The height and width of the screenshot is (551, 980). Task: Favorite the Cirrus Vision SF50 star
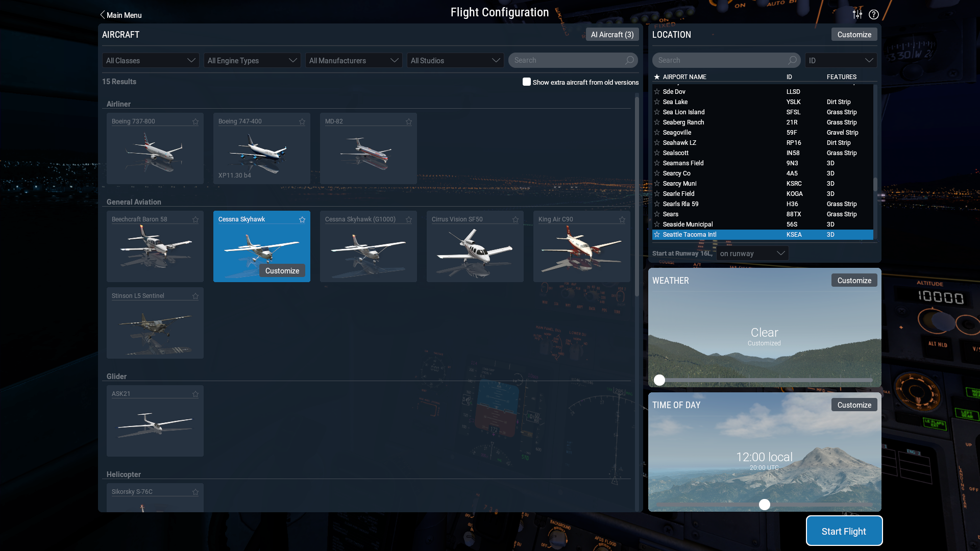tap(516, 219)
